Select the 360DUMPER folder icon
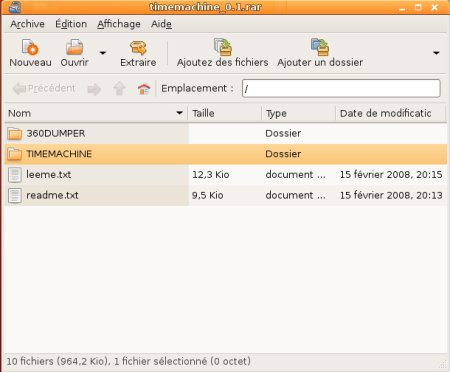Screen dimensions: 450x372 (15, 134)
